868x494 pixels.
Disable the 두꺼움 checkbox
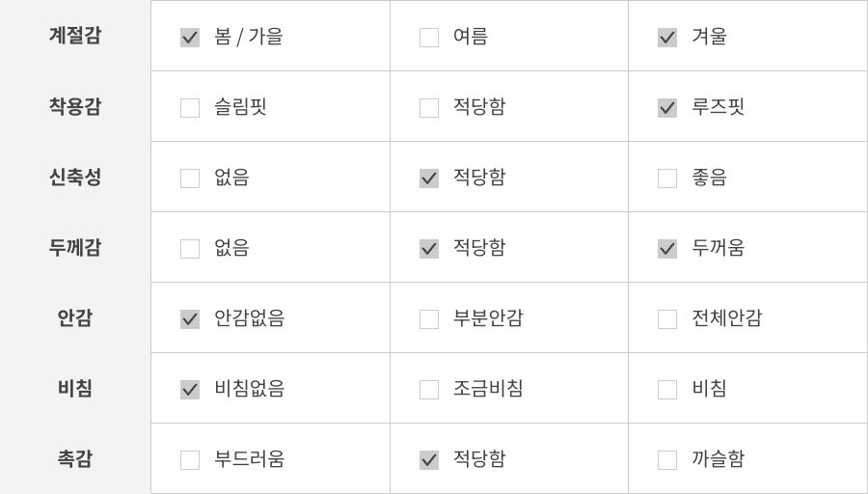[667, 249]
